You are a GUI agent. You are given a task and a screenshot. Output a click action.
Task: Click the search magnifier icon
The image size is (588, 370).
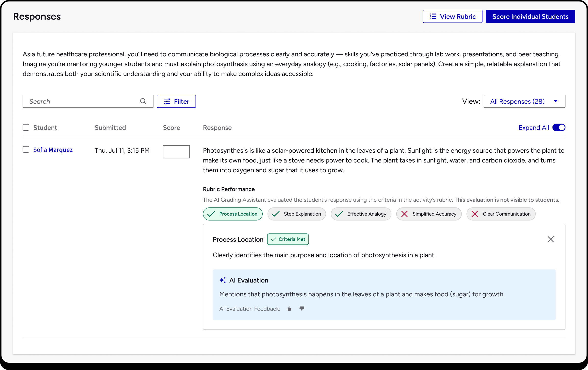click(x=143, y=101)
